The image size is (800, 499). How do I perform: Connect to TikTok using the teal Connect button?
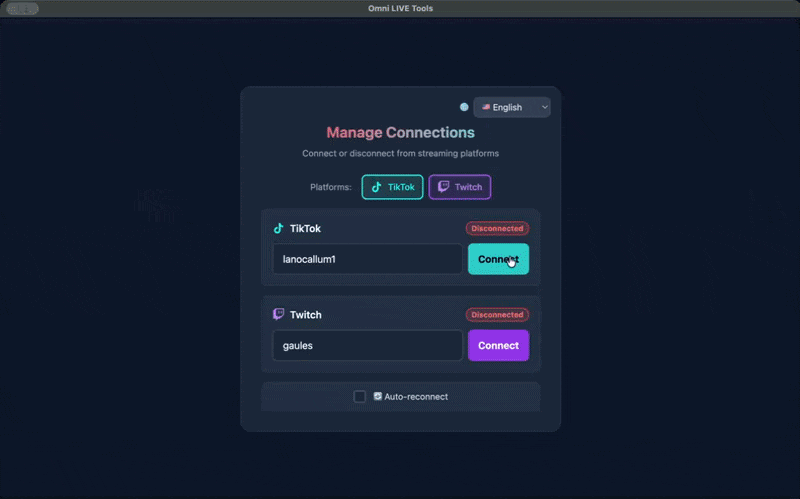[x=498, y=259]
